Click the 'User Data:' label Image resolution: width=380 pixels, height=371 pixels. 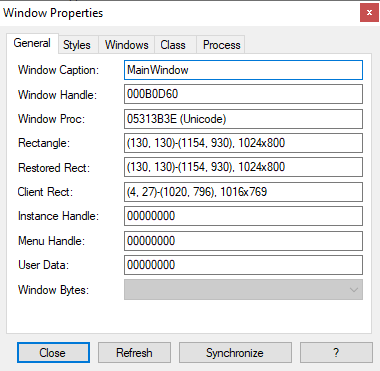[x=43, y=265]
